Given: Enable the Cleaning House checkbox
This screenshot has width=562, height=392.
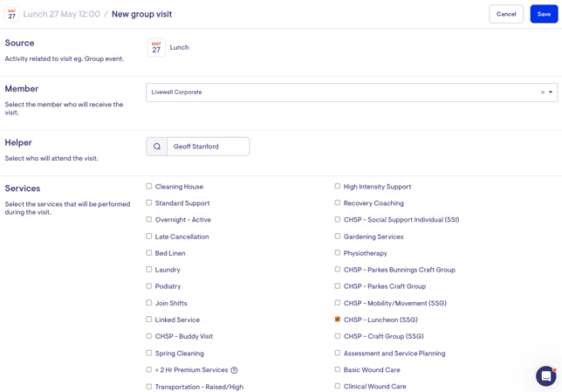Looking at the screenshot, I should pos(149,186).
